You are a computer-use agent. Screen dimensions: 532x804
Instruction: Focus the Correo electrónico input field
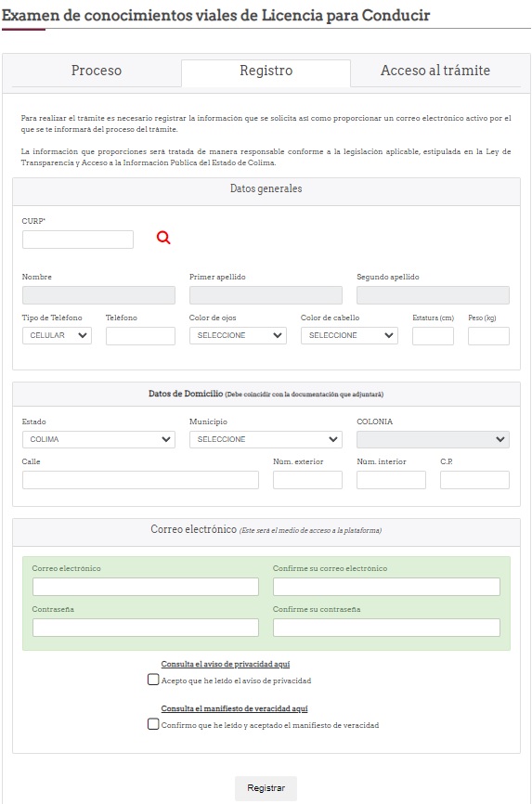tap(146, 587)
